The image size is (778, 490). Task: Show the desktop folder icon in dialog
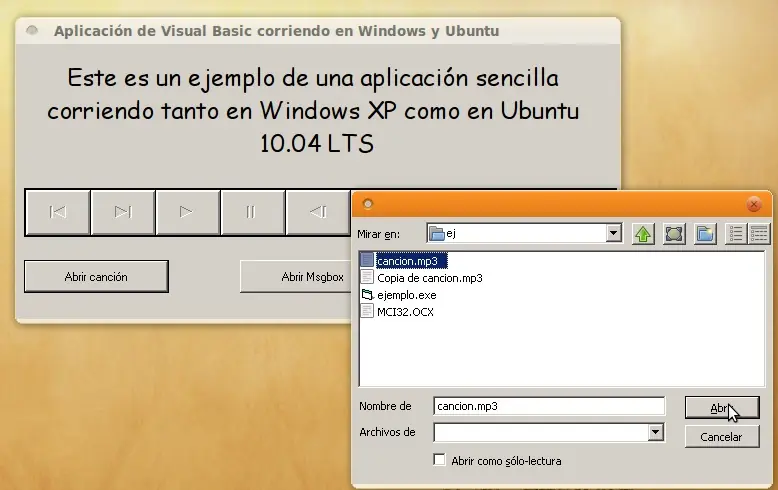point(674,234)
